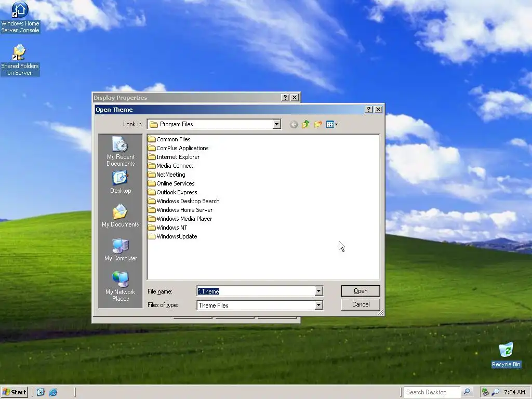Open My Recent Documents in places bar

pyautogui.click(x=121, y=151)
